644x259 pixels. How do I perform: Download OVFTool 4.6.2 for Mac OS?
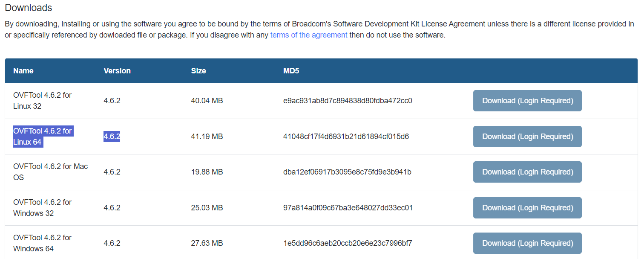click(527, 172)
